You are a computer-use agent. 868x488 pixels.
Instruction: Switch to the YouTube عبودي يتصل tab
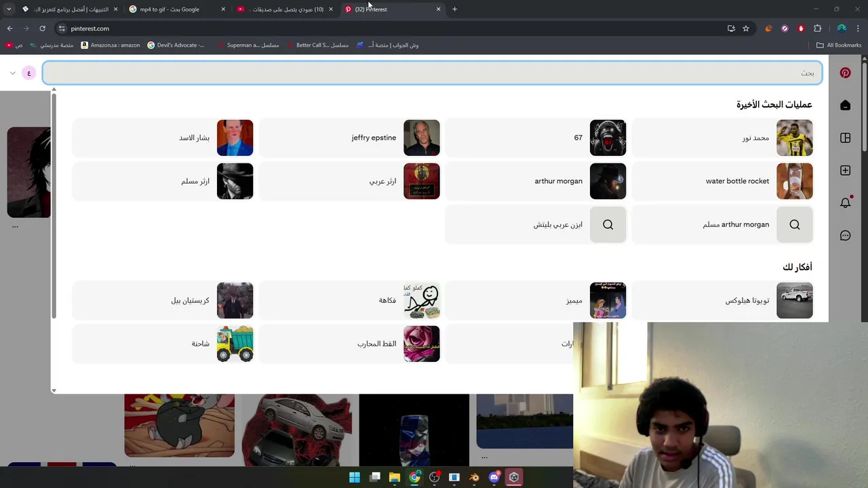pos(285,9)
